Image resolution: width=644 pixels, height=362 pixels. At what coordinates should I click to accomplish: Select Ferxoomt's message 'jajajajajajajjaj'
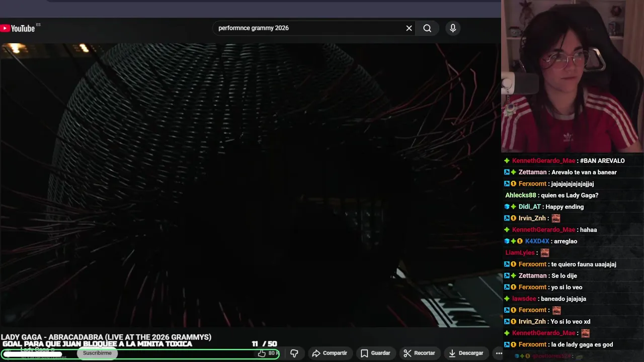[x=573, y=184]
